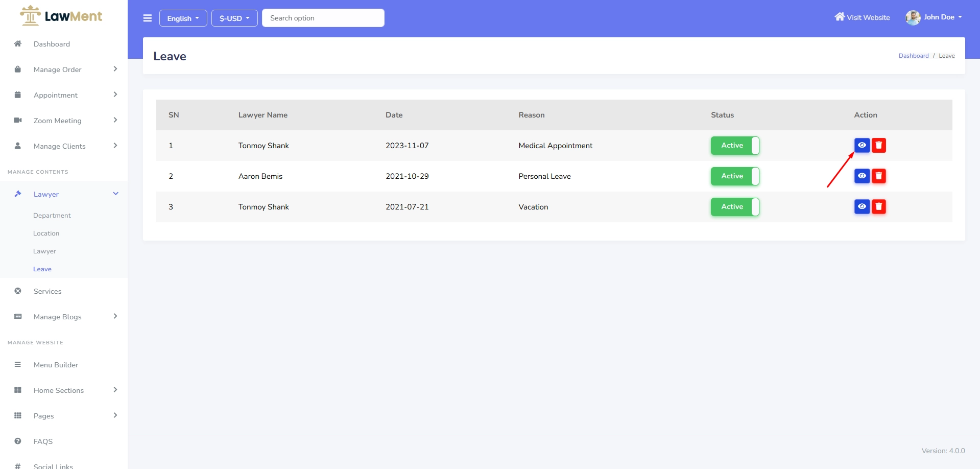Click the Appointment calendar icon
This screenshot has width=980, height=469.
[18, 95]
